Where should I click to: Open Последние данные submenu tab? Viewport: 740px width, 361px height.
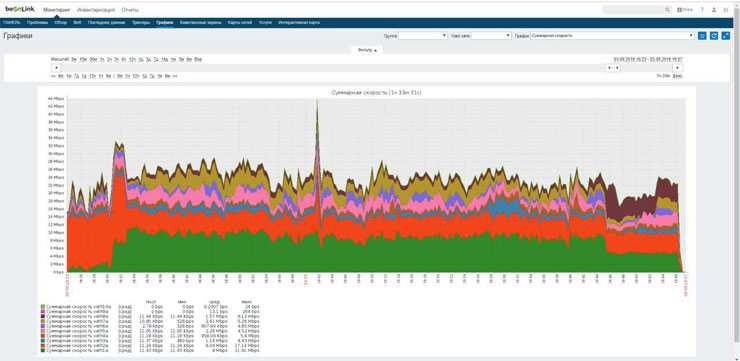pos(107,22)
